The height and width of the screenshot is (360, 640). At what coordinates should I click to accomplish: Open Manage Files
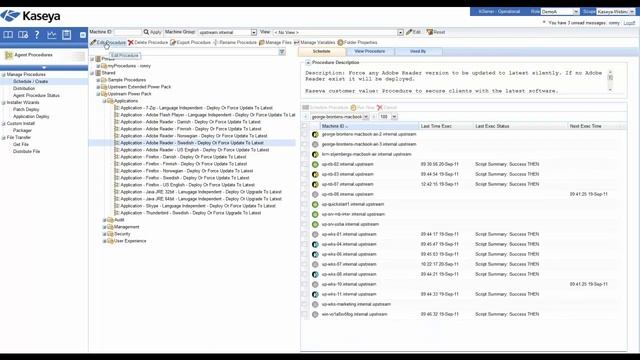pos(276,42)
